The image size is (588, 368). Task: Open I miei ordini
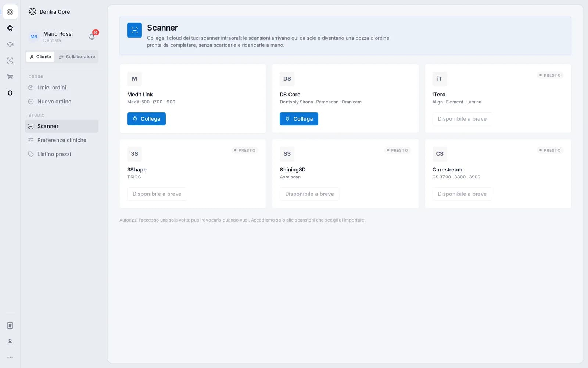(62, 88)
